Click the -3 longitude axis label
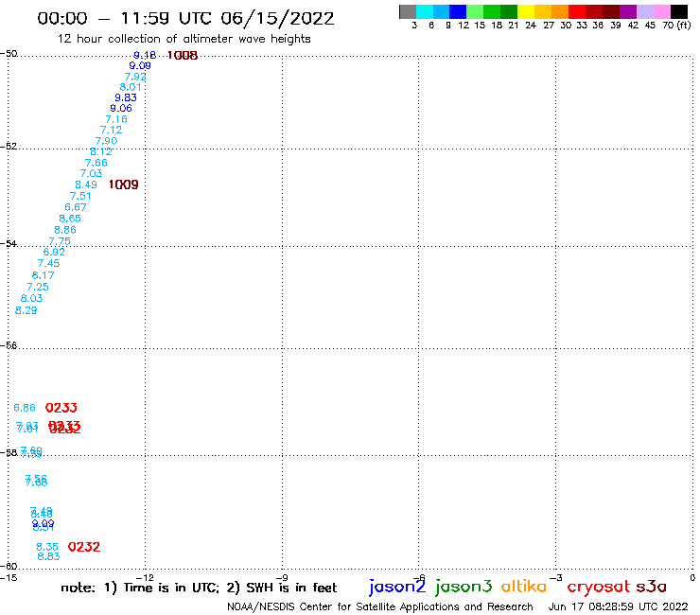 (556, 577)
